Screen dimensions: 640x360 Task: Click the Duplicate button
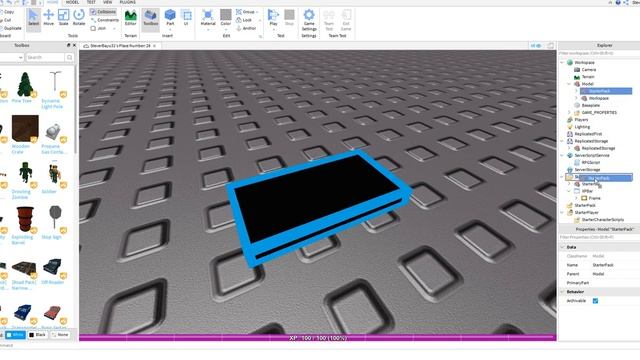pos(11,28)
